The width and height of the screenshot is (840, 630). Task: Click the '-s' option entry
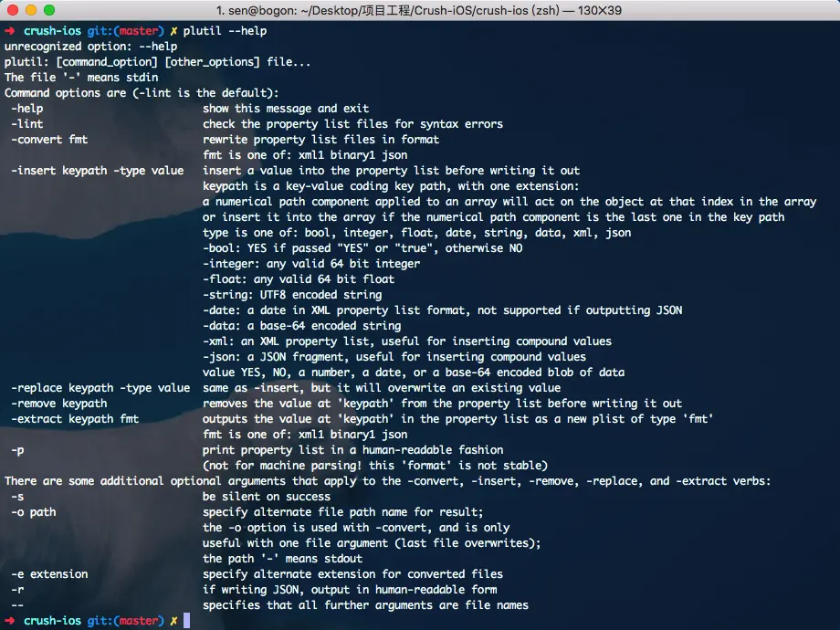click(x=17, y=497)
